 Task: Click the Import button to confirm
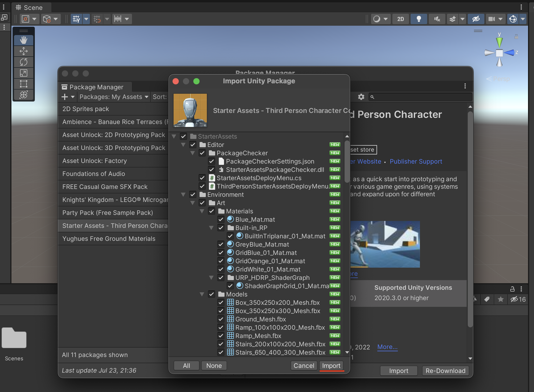pos(332,366)
